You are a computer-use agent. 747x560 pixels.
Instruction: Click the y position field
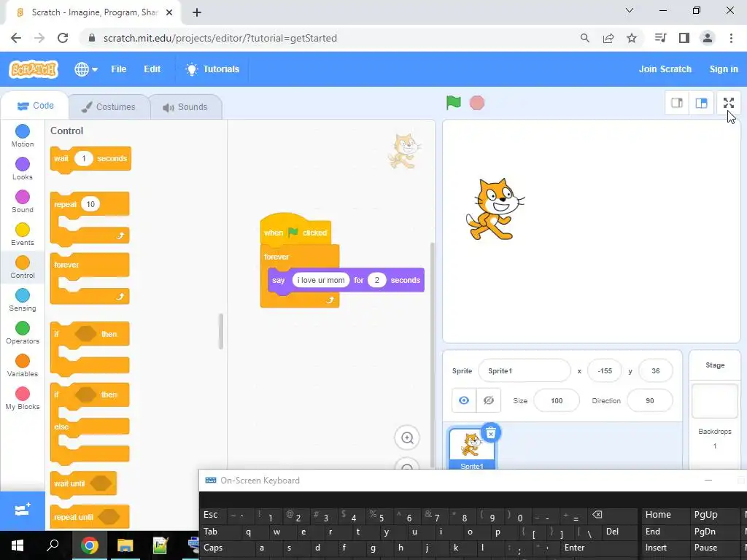click(656, 371)
